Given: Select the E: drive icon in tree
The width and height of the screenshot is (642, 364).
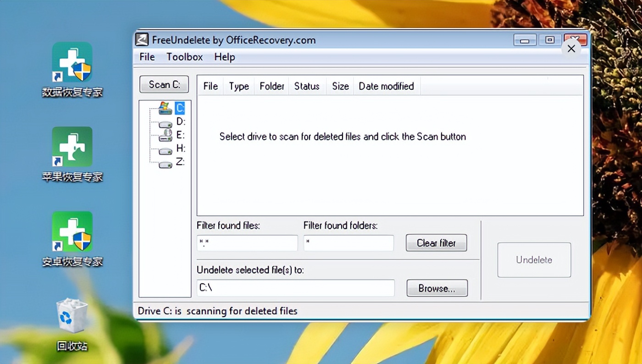Looking at the screenshot, I should pyautogui.click(x=165, y=135).
